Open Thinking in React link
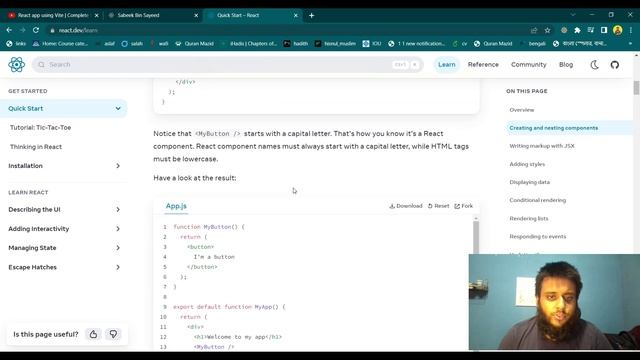The width and height of the screenshot is (640, 360). [x=36, y=147]
